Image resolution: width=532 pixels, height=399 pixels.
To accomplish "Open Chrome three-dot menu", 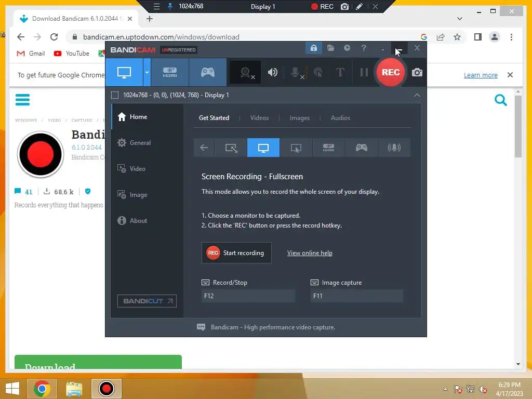I will coord(511,37).
